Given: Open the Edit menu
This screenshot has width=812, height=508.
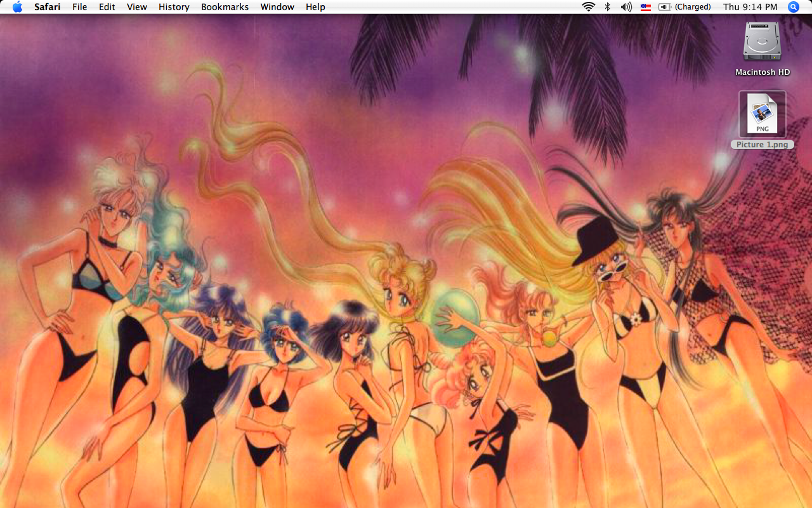Looking at the screenshot, I should tap(107, 7).
